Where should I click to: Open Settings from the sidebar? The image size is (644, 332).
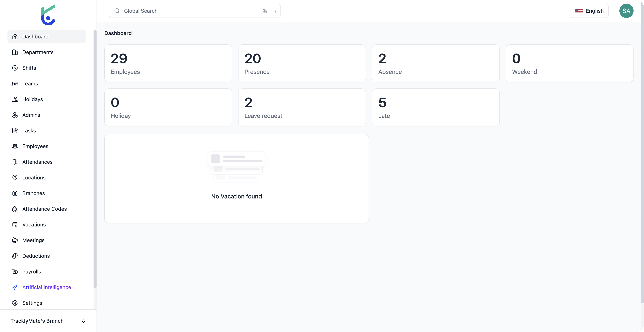pyautogui.click(x=32, y=303)
